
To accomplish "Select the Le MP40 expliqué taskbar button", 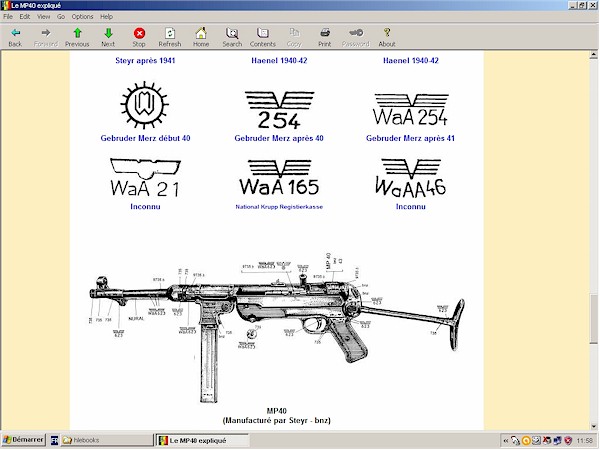I will point(202,440).
